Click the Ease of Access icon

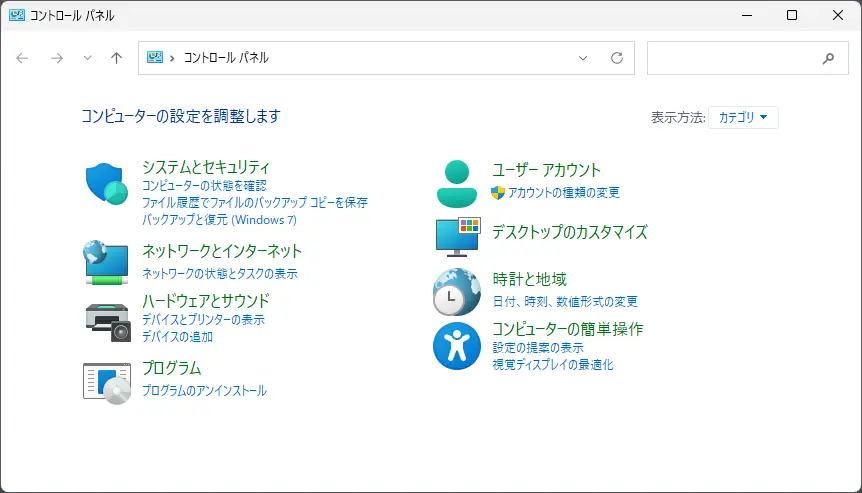(x=456, y=346)
